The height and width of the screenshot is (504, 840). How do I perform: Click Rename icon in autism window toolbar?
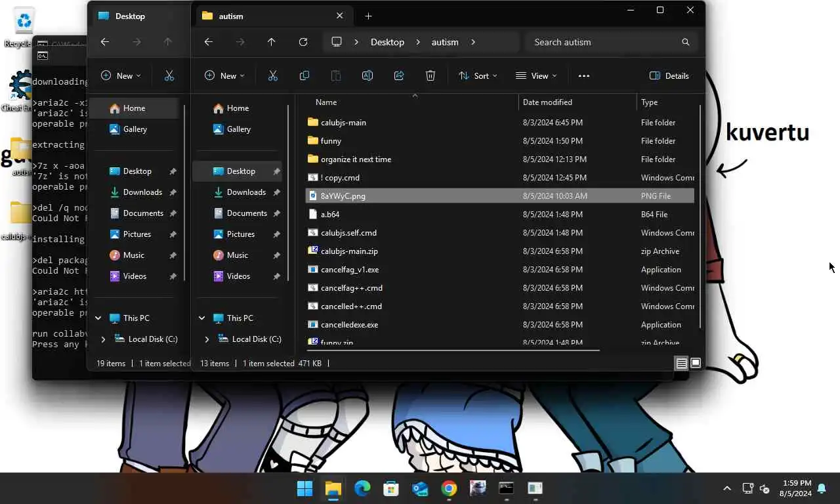(x=367, y=76)
